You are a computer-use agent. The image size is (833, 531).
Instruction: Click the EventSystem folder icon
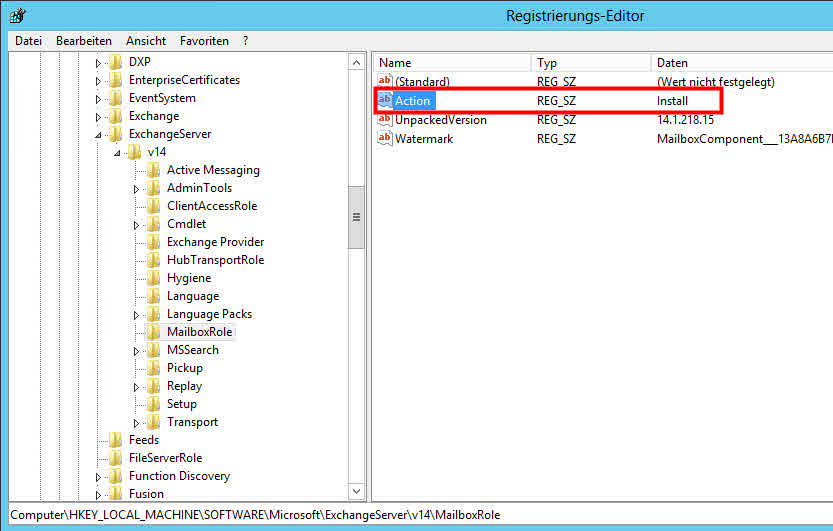tap(115, 98)
